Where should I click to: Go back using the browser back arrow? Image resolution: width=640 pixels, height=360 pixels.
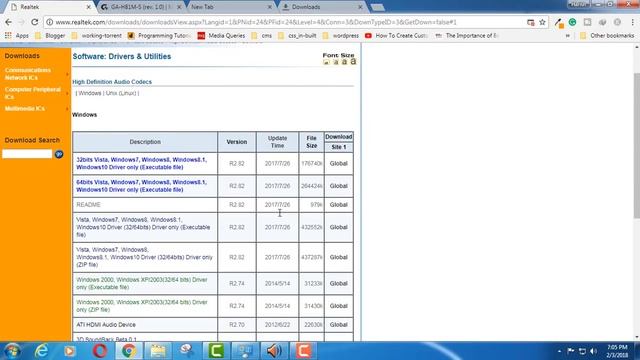coord(9,22)
